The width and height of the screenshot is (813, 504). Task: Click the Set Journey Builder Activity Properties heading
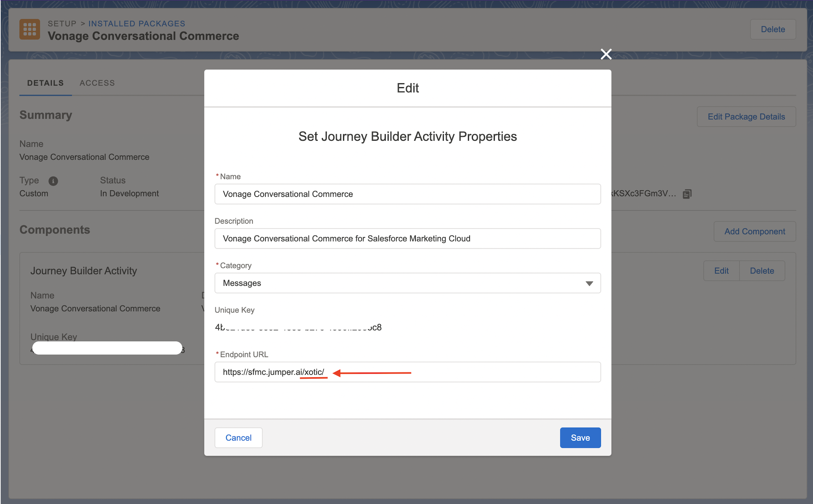[x=407, y=137]
